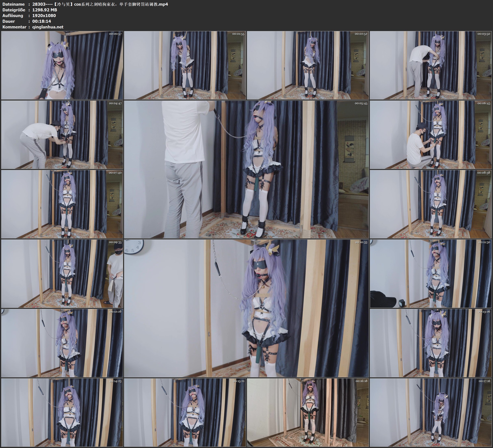The height and width of the screenshot is (448, 493).
Task: Click the thumbnail marked 00:08:38
Action: point(431,204)
